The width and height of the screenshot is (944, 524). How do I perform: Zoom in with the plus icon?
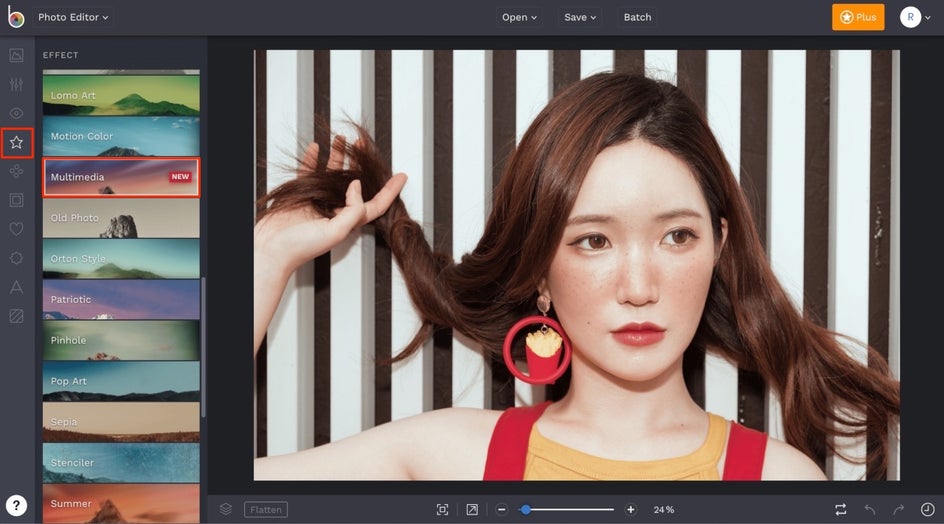pyautogui.click(x=630, y=510)
